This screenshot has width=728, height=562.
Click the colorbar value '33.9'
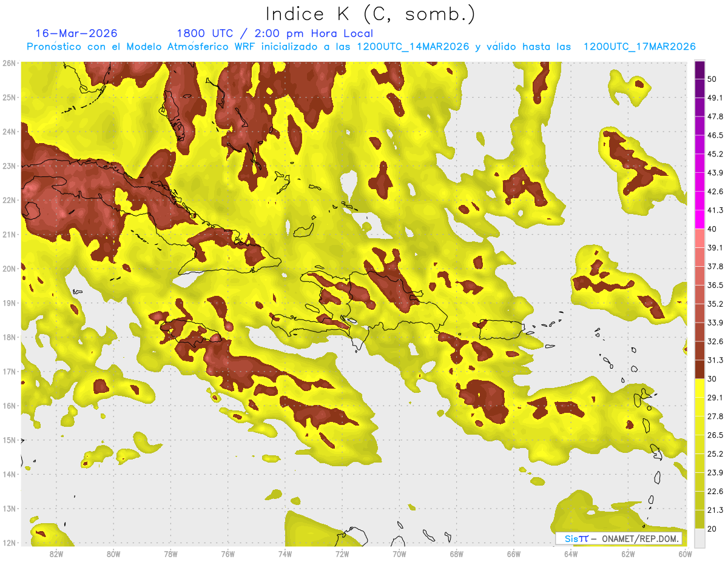715,323
